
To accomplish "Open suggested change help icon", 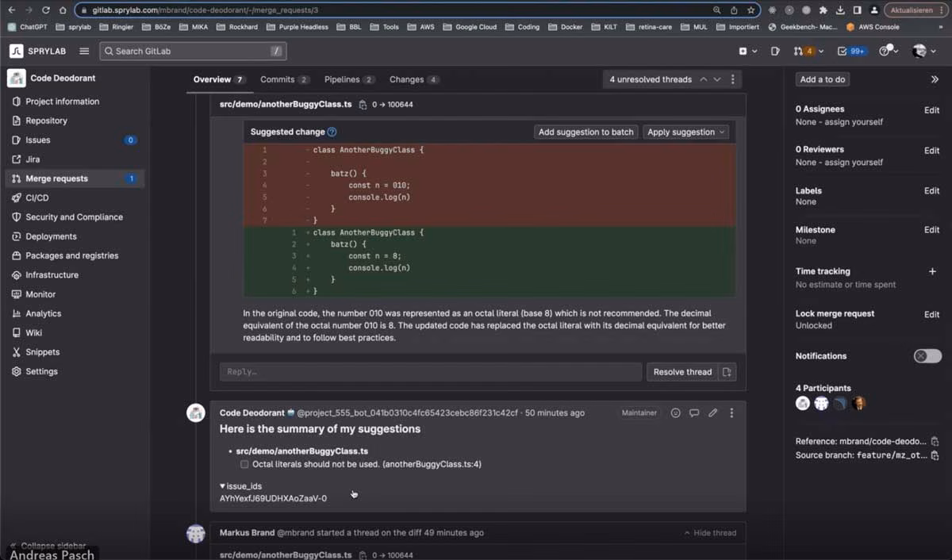I will point(332,132).
